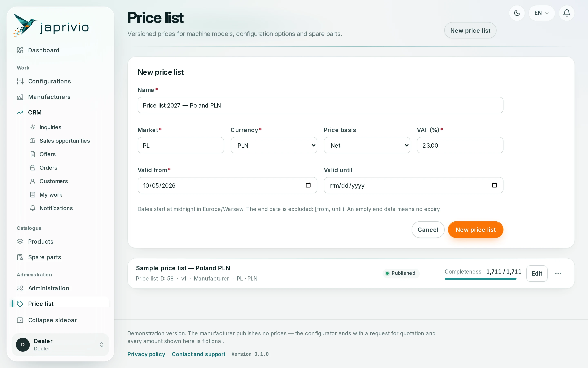Open the Privacy policy link
Image resolution: width=588 pixels, height=368 pixels.
(x=146, y=354)
